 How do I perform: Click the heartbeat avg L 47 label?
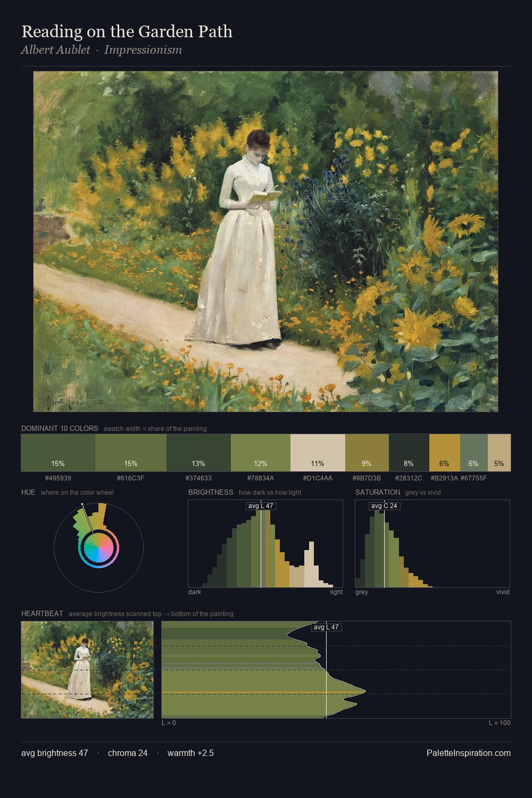[x=326, y=627]
